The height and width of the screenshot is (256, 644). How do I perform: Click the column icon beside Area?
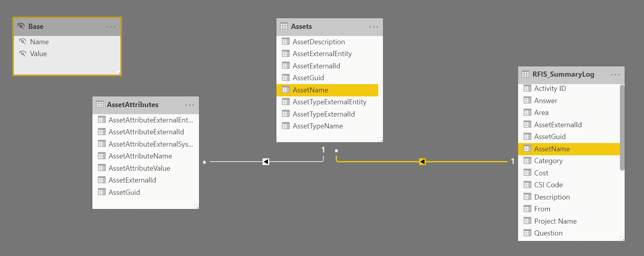pos(528,112)
